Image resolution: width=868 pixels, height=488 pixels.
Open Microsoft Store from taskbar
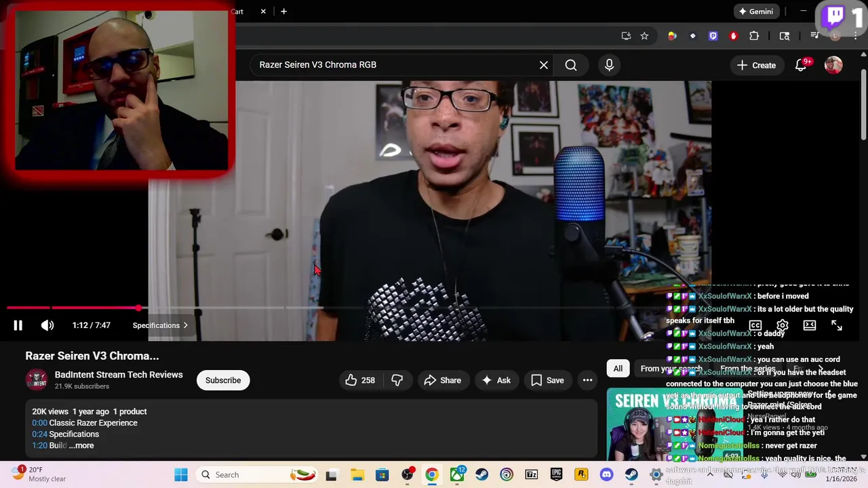382,475
